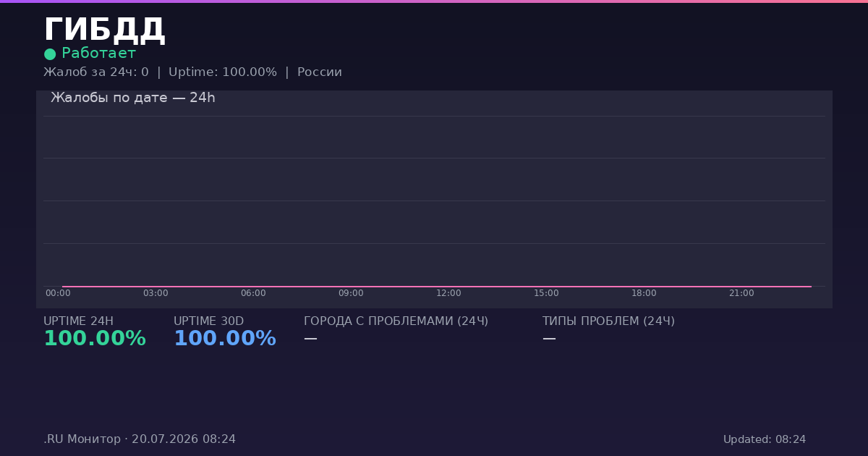Click the России region label
The image size is (868, 456).
[x=320, y=72]
